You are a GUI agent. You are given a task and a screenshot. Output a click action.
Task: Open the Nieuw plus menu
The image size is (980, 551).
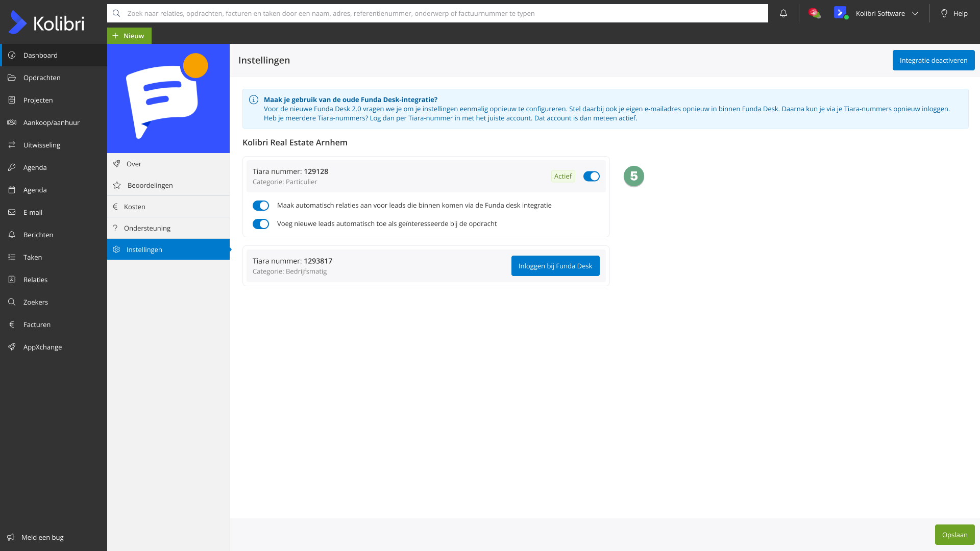pos(129,36)
